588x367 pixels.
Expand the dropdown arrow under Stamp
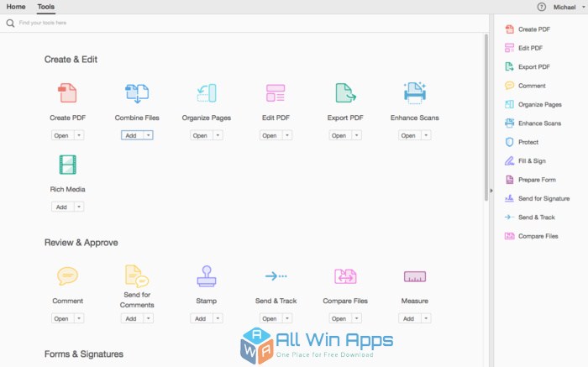pos(218,318)
